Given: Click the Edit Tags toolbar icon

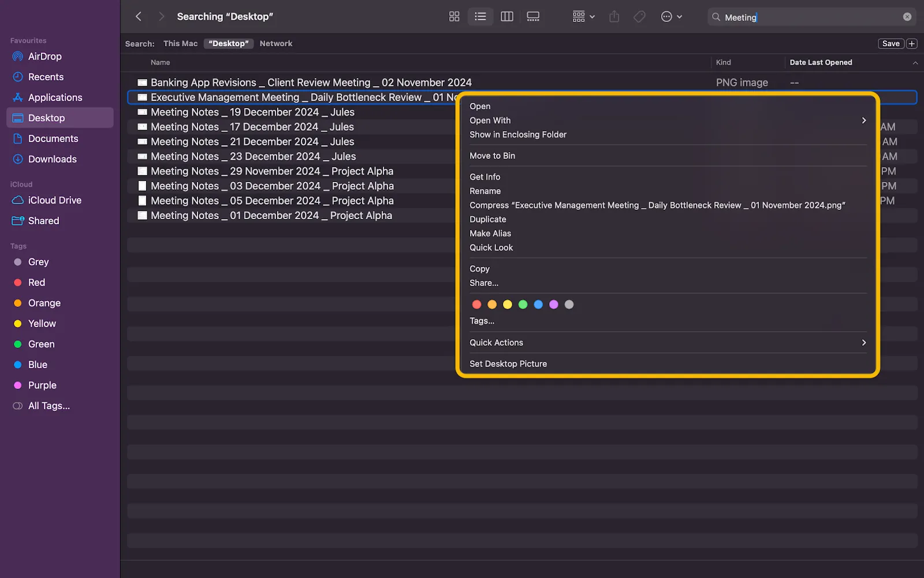Looking at the screenshot, I should (x=639, y=17).
